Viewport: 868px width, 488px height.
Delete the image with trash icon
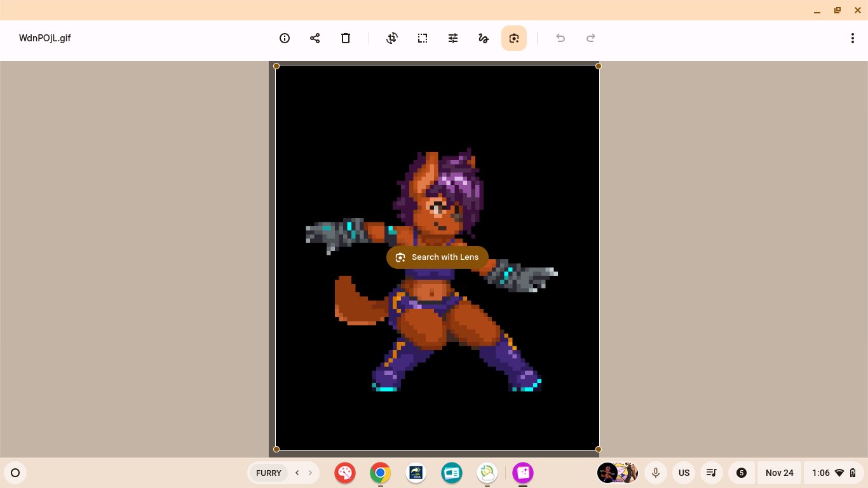pyautogui.click(x=346, y=38)
